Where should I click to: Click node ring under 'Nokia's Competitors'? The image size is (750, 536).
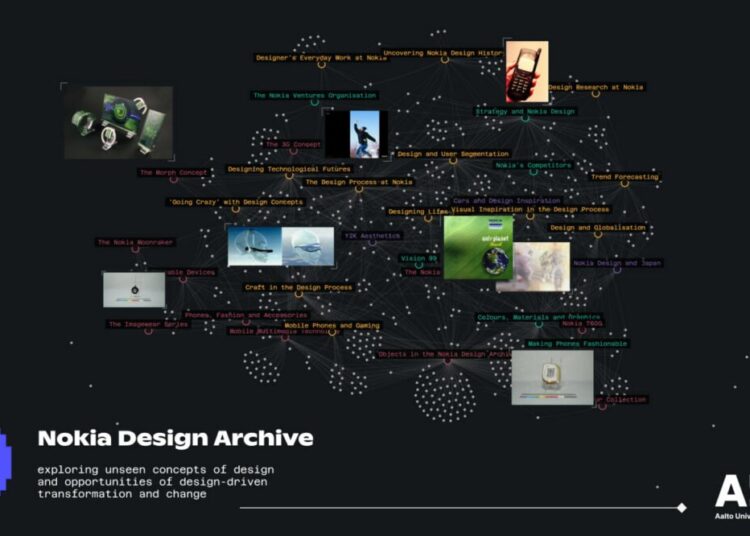coord(533,172)
